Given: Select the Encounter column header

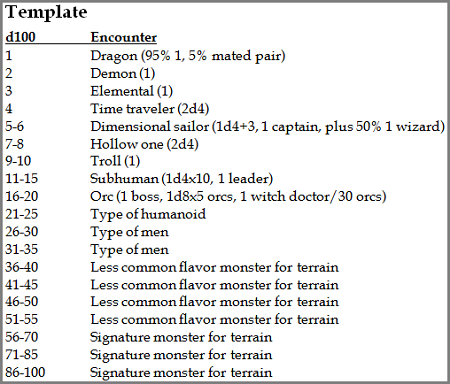Looking at the screenshot, I should [124, 37].
